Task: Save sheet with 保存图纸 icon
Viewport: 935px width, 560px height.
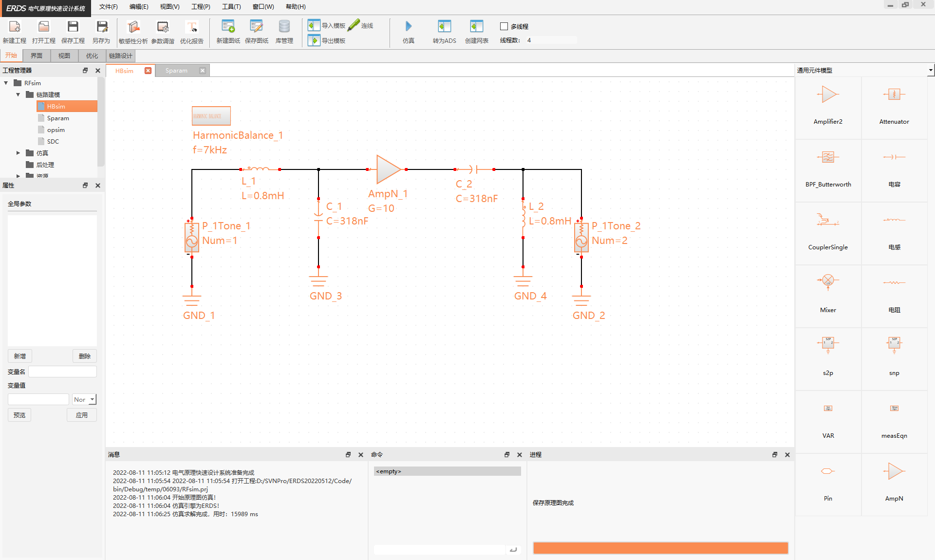Action: (257, 26)
